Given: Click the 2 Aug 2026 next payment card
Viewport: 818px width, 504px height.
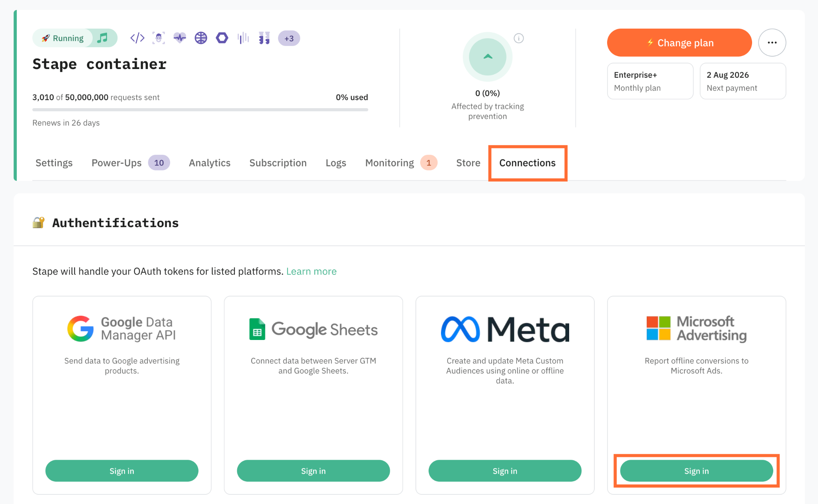Looking at the screenshot, I should coord(743,81).
